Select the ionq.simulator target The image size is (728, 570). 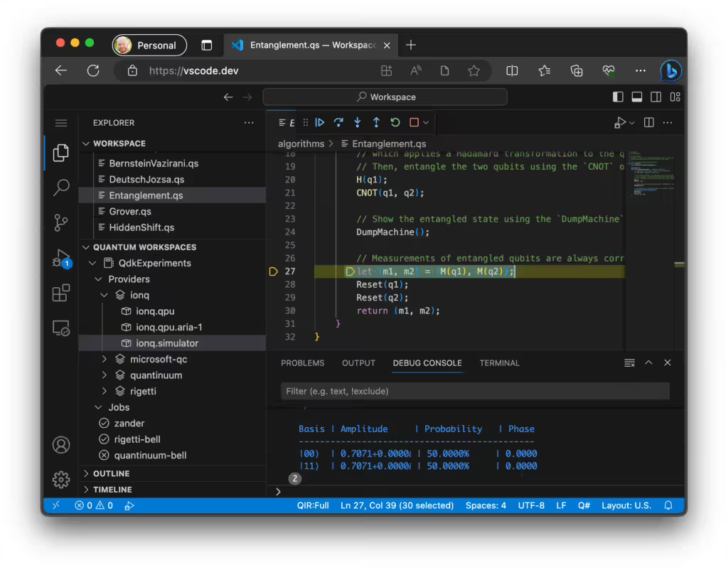click(173, 343)
